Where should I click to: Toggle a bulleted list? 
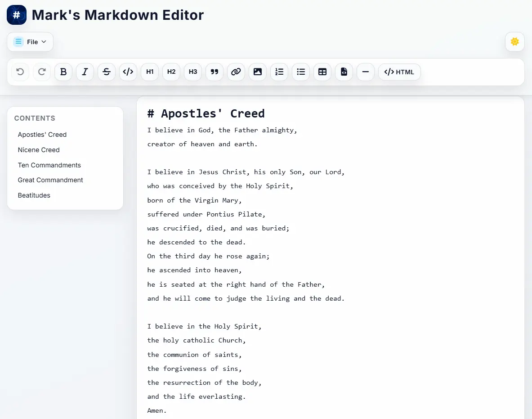[x=300, y=72]
